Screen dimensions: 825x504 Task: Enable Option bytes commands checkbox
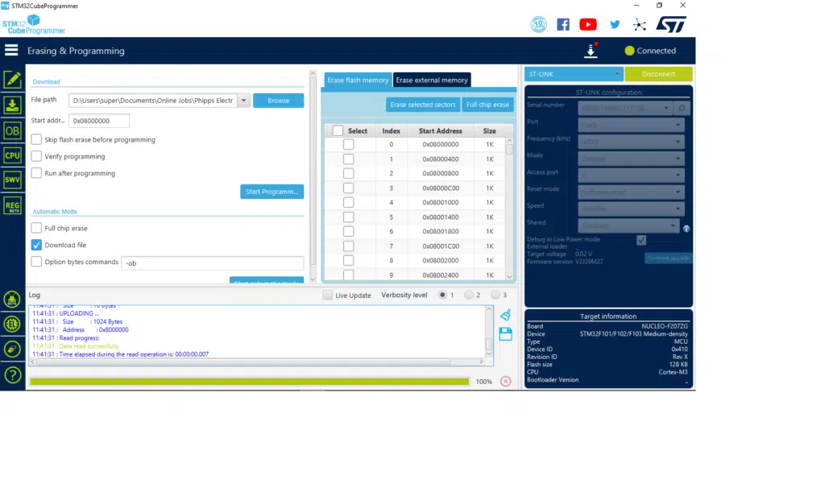click(36, 262)
